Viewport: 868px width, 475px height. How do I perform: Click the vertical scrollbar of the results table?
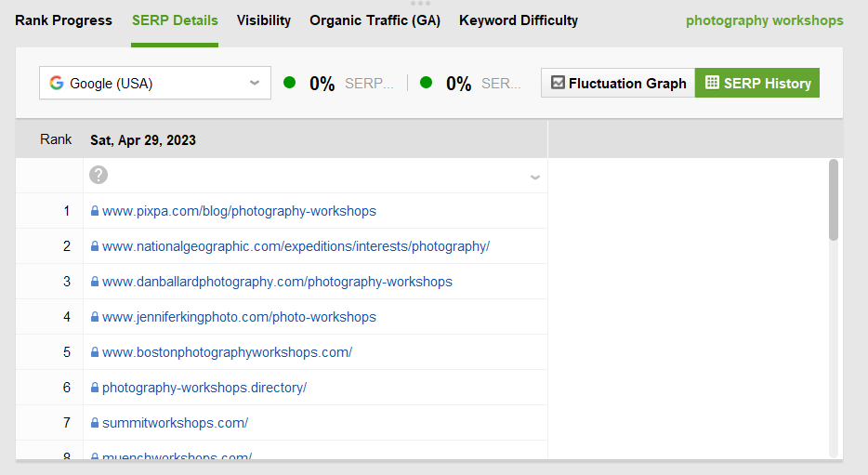[834, 200]
